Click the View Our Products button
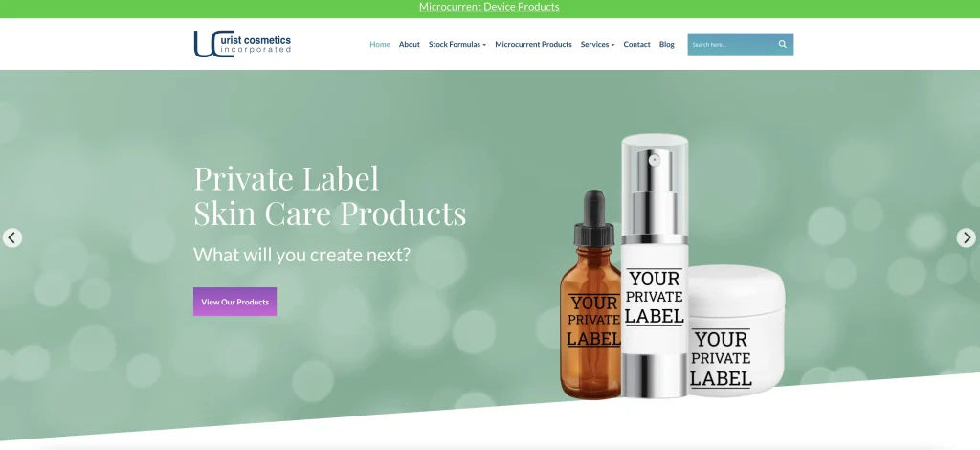Screen dimensions: 980x450 235,302
